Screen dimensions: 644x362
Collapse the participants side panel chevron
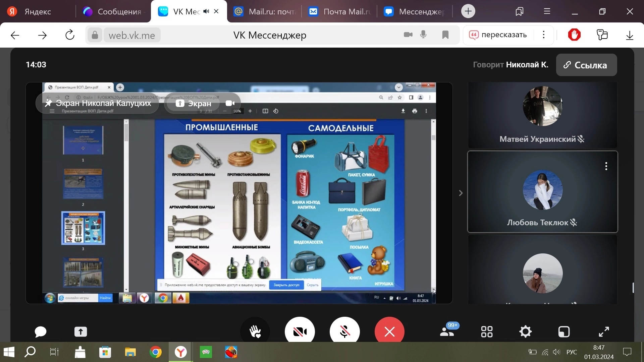tap(461, 193)
